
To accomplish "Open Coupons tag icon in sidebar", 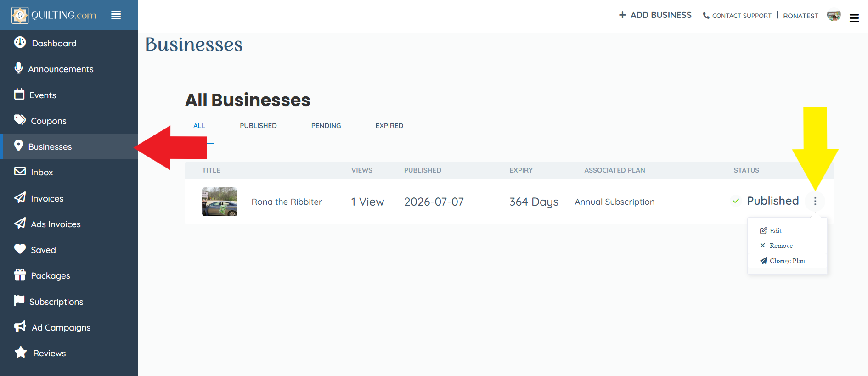I will 20,120.
